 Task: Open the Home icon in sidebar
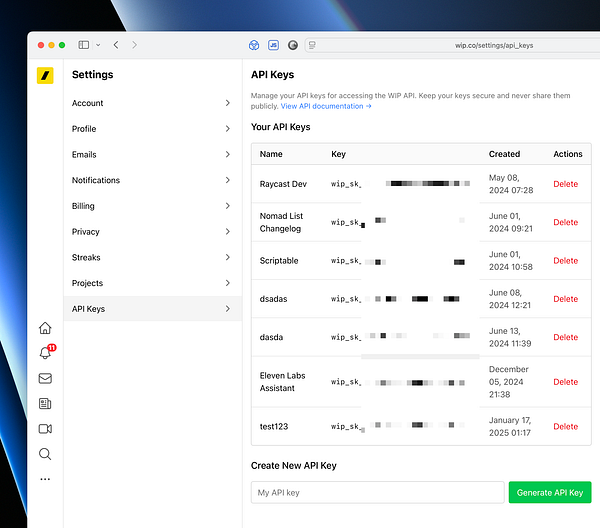tap(45, 328)
